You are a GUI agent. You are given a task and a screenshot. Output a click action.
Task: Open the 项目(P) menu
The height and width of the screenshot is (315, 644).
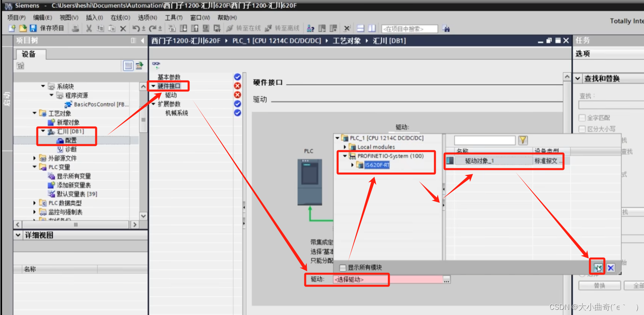pos(16,18)
